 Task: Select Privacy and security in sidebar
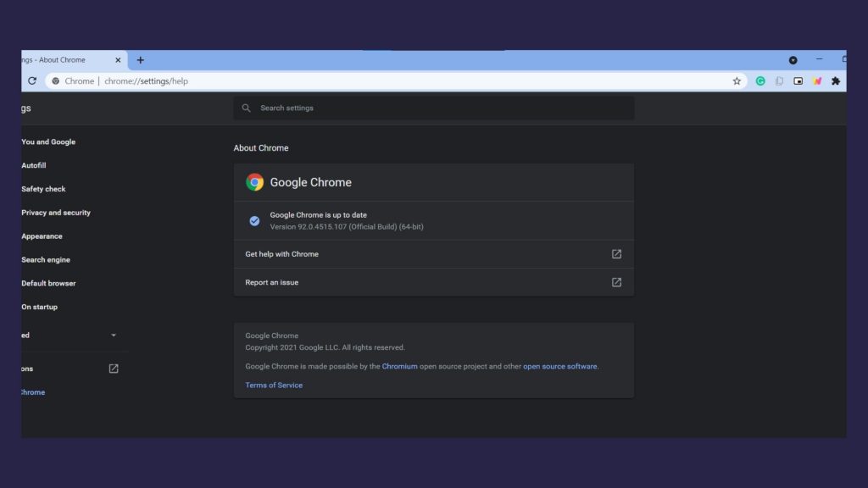[56, 213]
